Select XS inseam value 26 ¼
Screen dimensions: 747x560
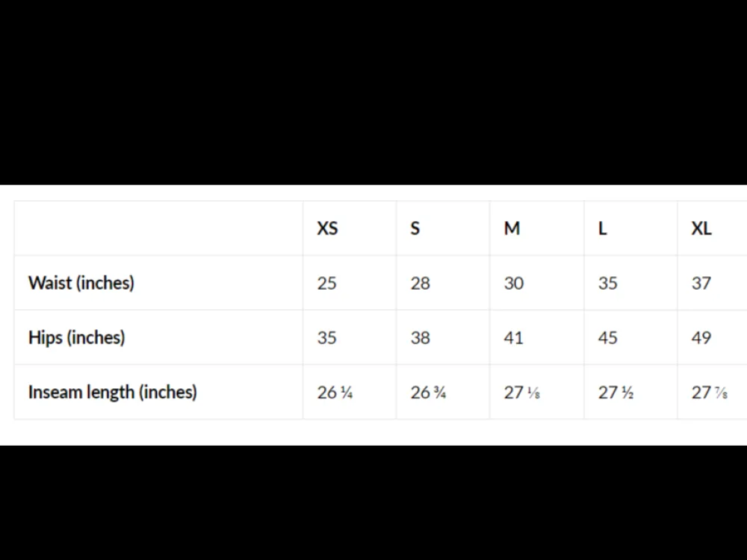pos(335,393)
